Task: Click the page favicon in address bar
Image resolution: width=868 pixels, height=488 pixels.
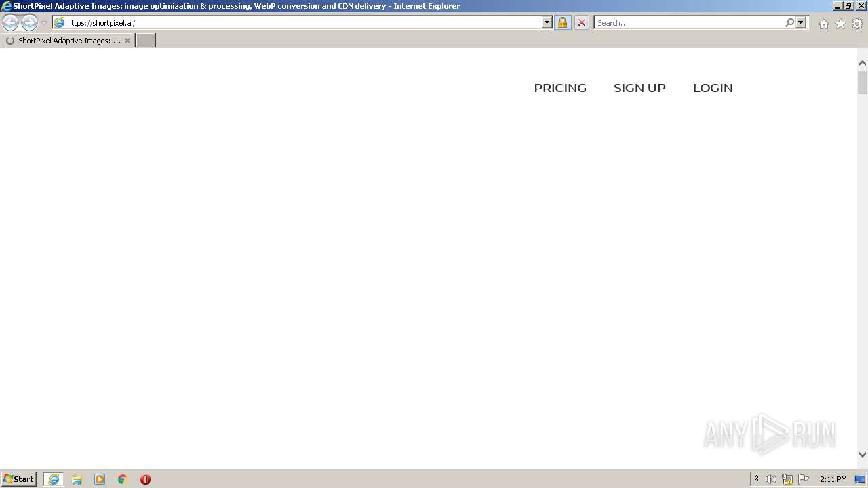Action: click(x=59, y=22)
